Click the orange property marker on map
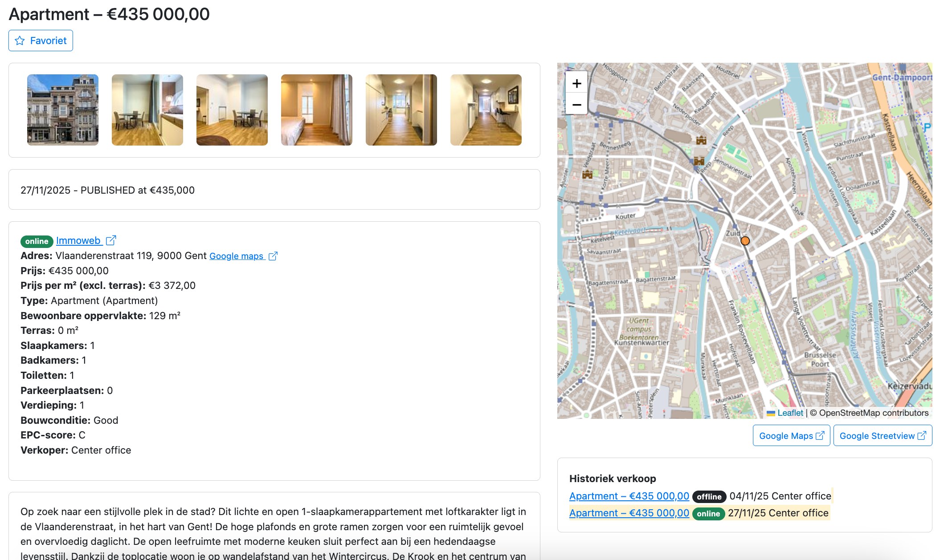This screenshot has width=940, height=560. (x=745, y=241)
